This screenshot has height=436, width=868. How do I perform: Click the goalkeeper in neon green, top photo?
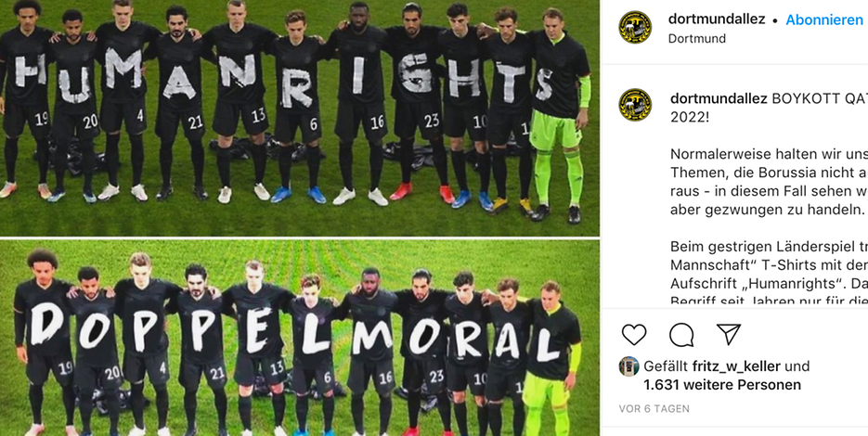(x=558, y=113)
